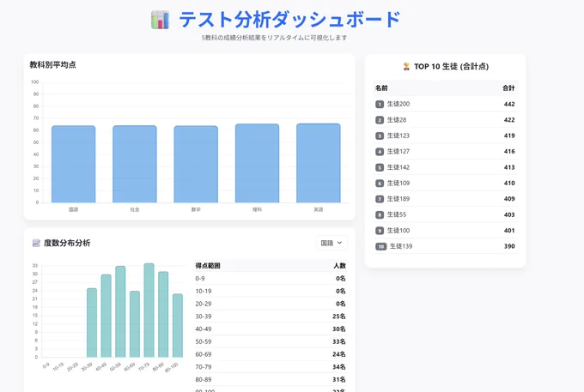The width and height of the screenshot is (584, 392).
Task: Click the 50-59 histogram bar
Action: (x=120, y=311)
